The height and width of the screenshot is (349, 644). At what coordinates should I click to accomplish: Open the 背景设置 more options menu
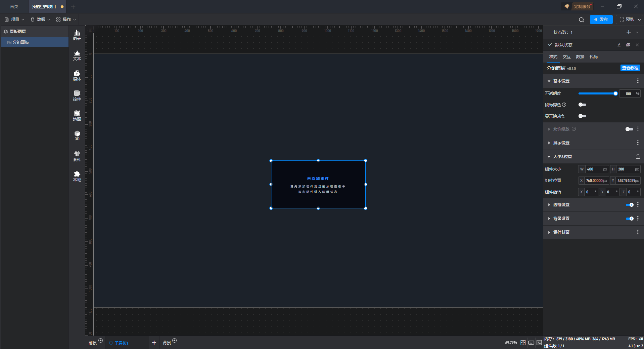pyautogui.click(x=638, y=218)
